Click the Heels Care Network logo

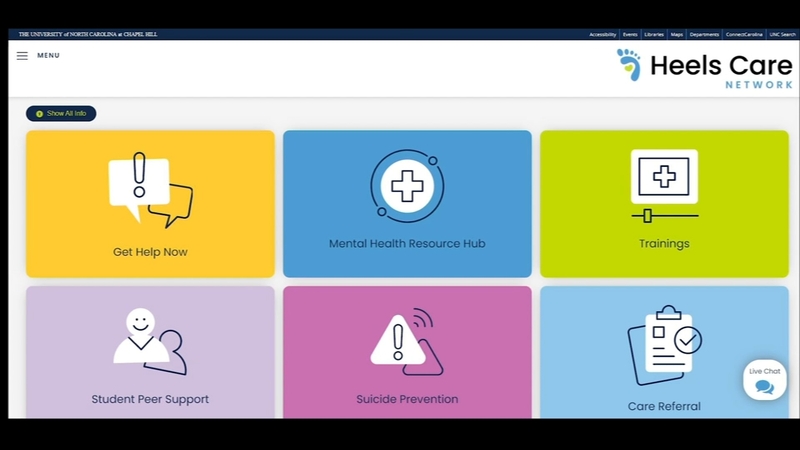[704, 68]
